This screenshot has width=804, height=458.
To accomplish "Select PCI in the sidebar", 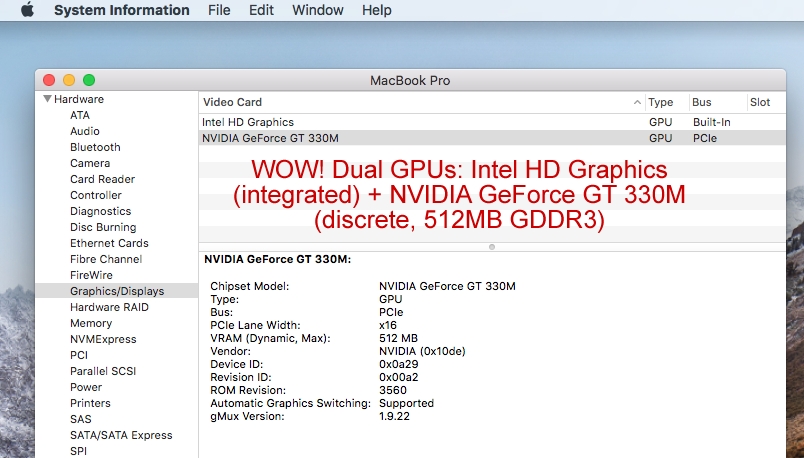I will (79, 355).
